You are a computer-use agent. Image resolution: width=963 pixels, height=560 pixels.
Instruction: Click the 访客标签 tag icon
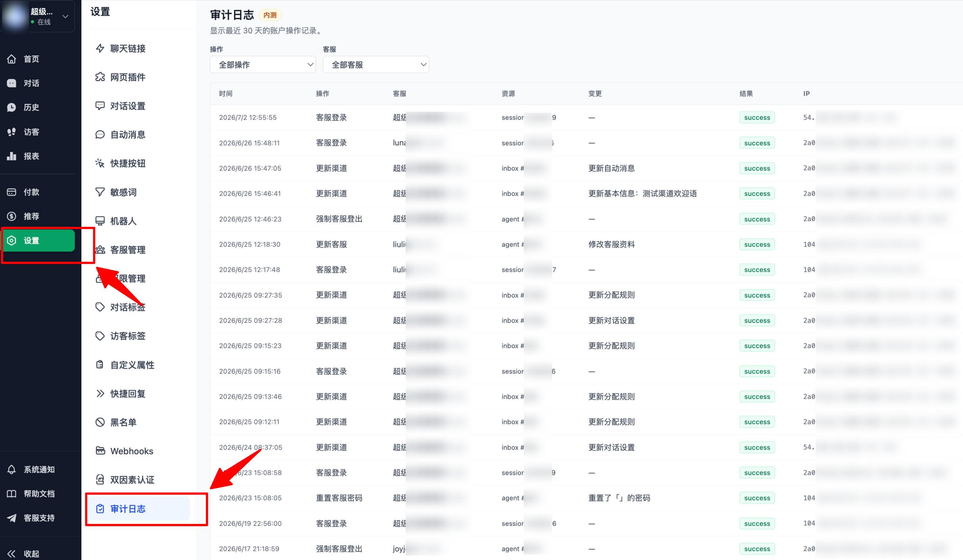pos(100,336)
